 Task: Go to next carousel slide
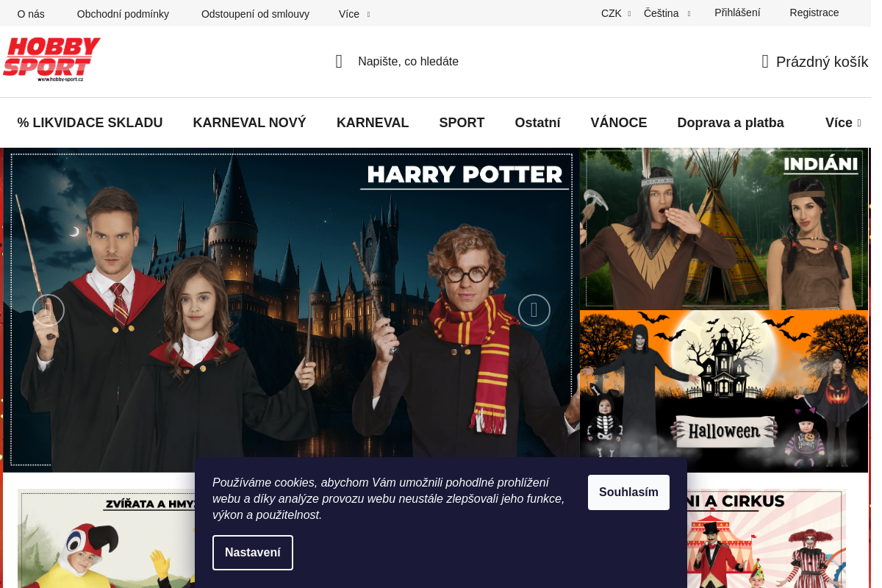tap(534, 310)
